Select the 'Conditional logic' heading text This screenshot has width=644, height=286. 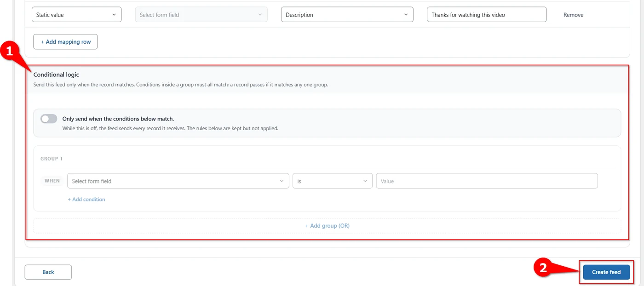(x=56, y=74)
